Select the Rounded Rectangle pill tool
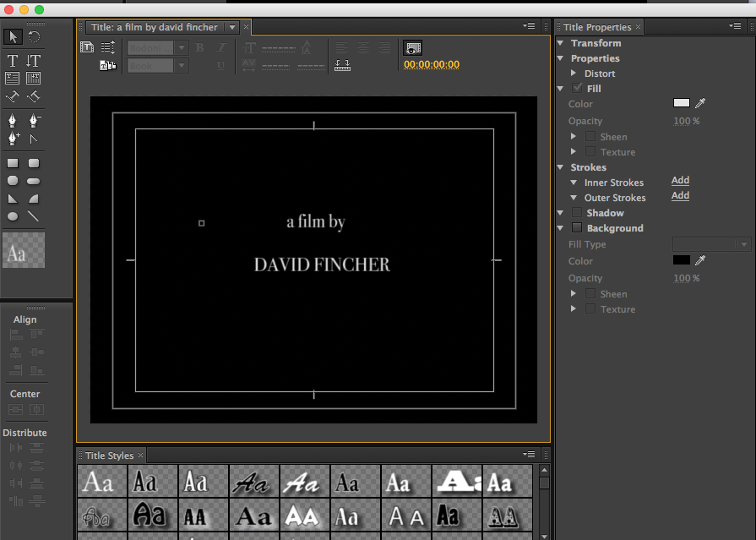The image size is (756, 540). [34, 182]
